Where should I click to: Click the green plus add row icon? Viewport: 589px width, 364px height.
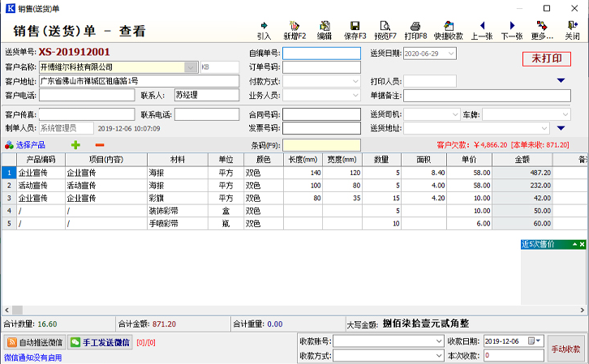tap(75, 145)
